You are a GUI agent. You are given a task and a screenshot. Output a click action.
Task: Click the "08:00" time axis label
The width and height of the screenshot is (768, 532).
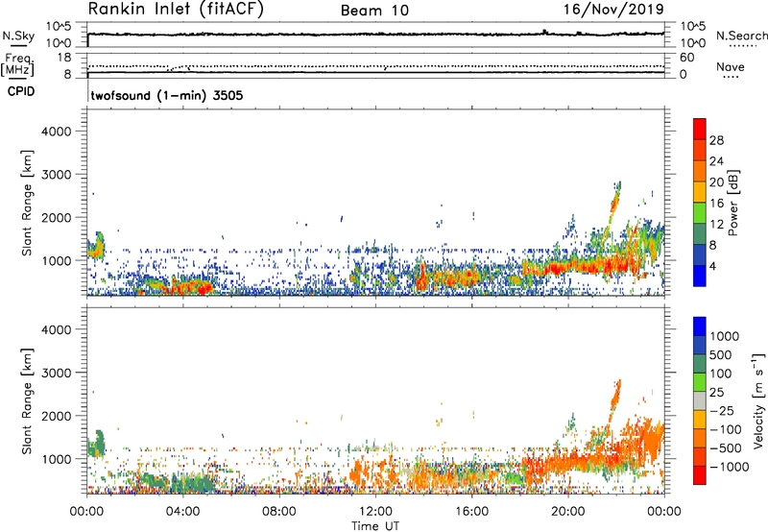tap(279, 512)
